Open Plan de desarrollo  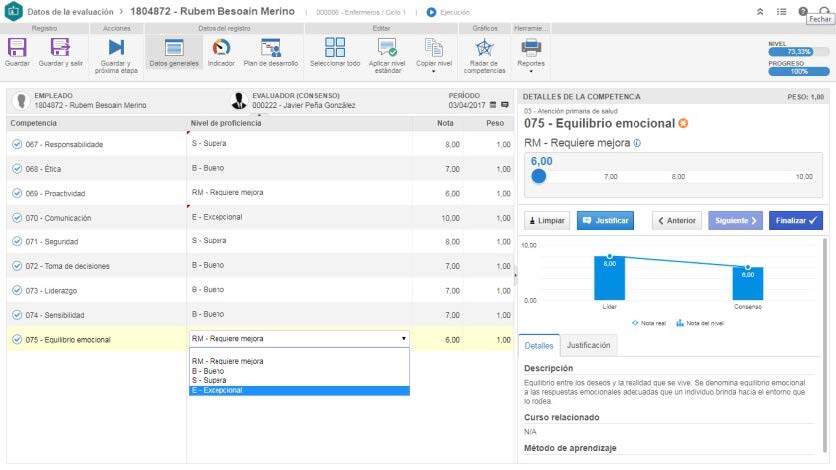coord(271,48)
